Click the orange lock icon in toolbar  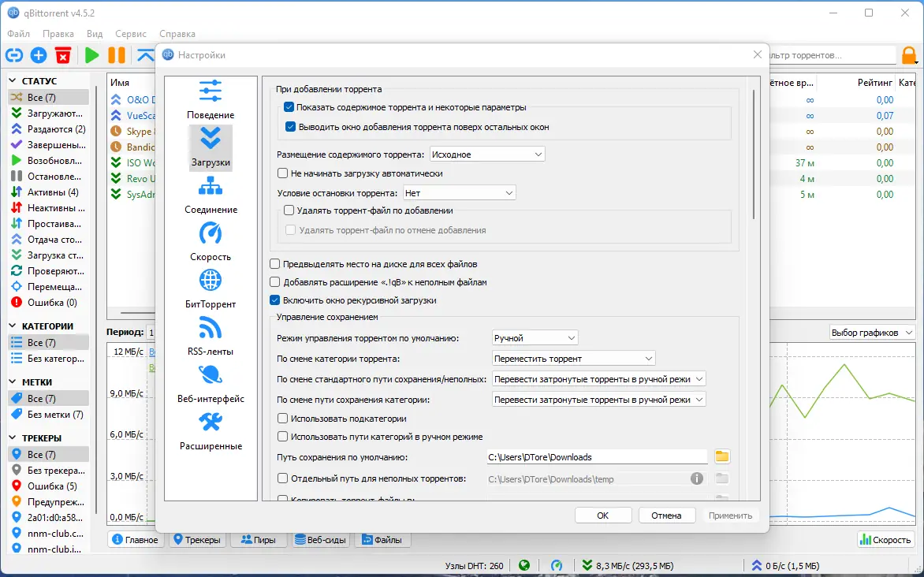909,56
